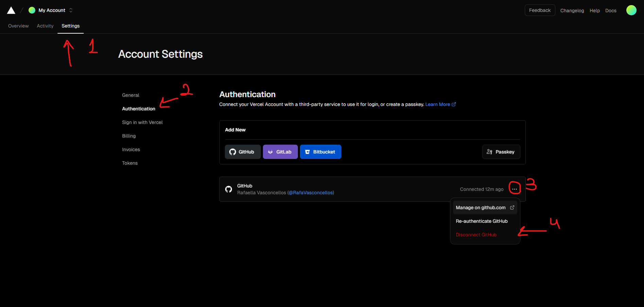Add a new GitHub connection
The height and width of the screenshot is (307, 644).
tap(243, 152)
